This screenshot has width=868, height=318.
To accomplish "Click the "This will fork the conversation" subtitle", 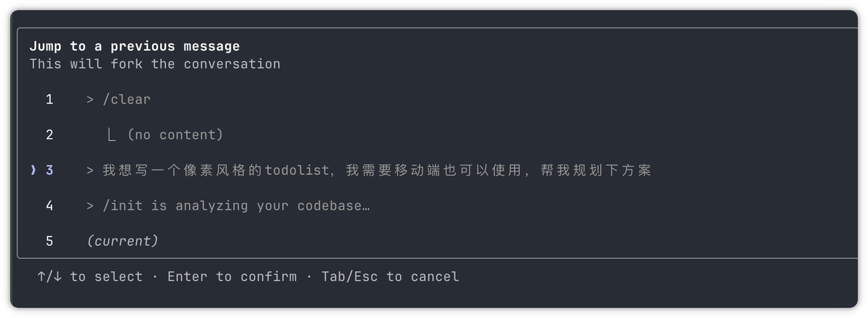I will click(155, 64).
